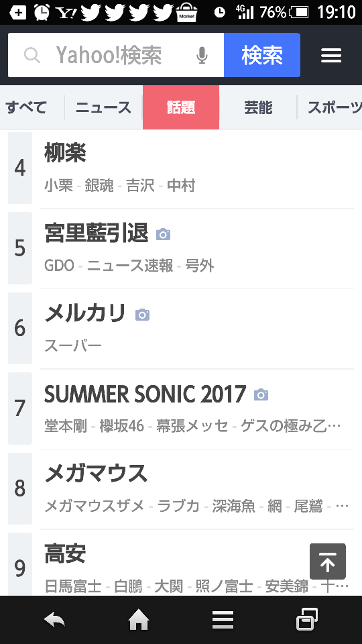362x644 pixels.
Task: Open the related keyword 欅坂46
Action: 122,426
